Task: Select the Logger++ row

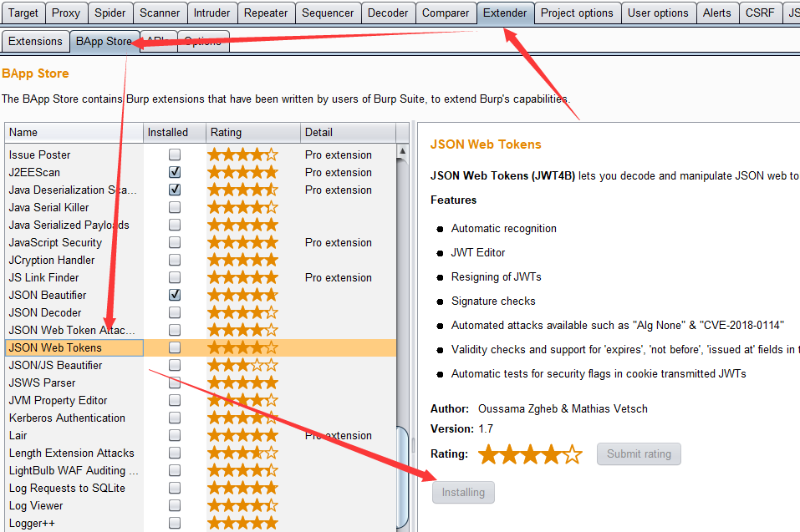Action: coord(201,524)
